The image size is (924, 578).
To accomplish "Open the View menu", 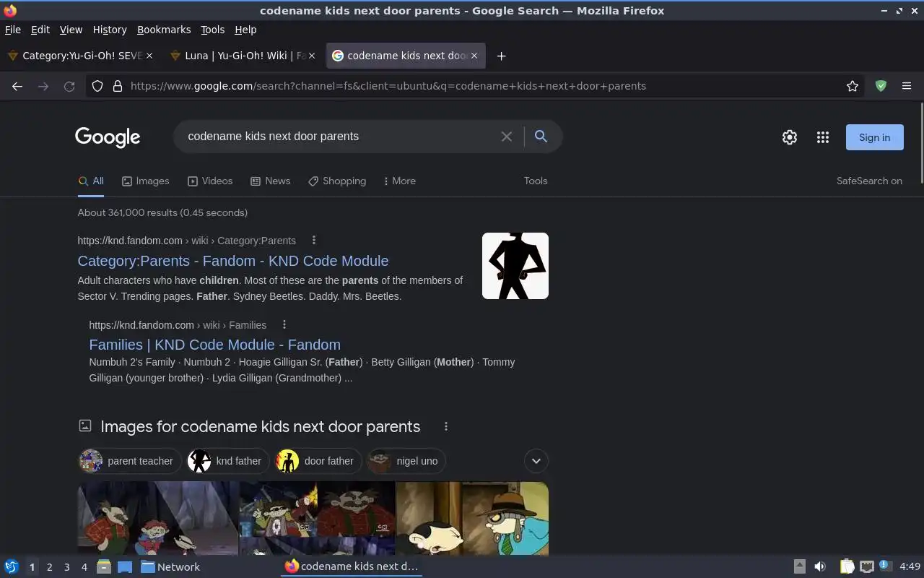I will 71,30.
